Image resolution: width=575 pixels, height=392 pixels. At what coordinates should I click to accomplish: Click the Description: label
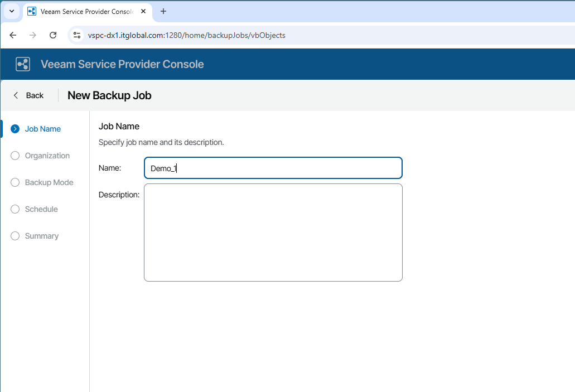119,195
